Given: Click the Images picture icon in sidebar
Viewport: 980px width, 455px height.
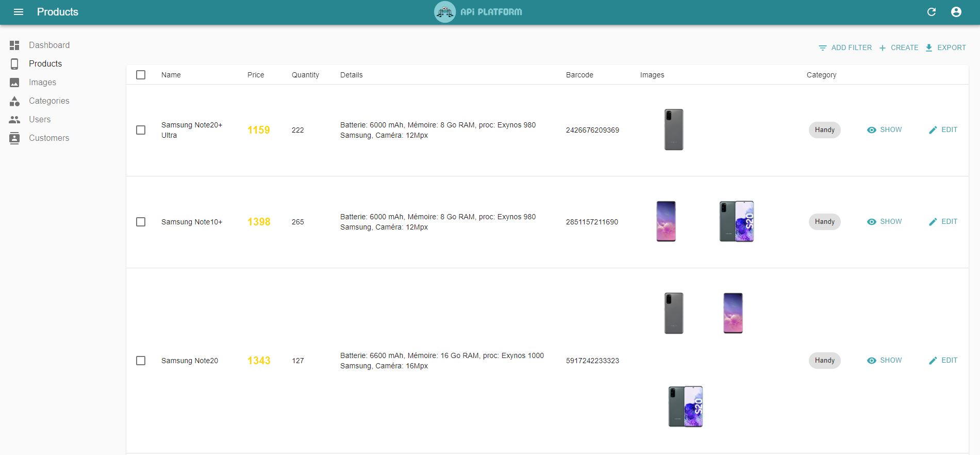Looking at the screenshot, I should (x=14, y=83).
